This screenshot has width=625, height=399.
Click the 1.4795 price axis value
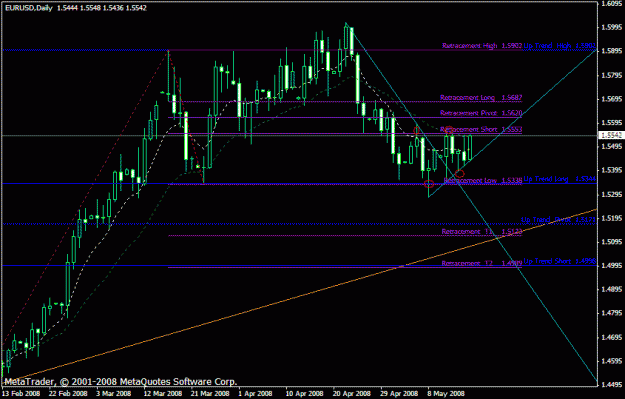pyautogui.click(x=612, y=313)
